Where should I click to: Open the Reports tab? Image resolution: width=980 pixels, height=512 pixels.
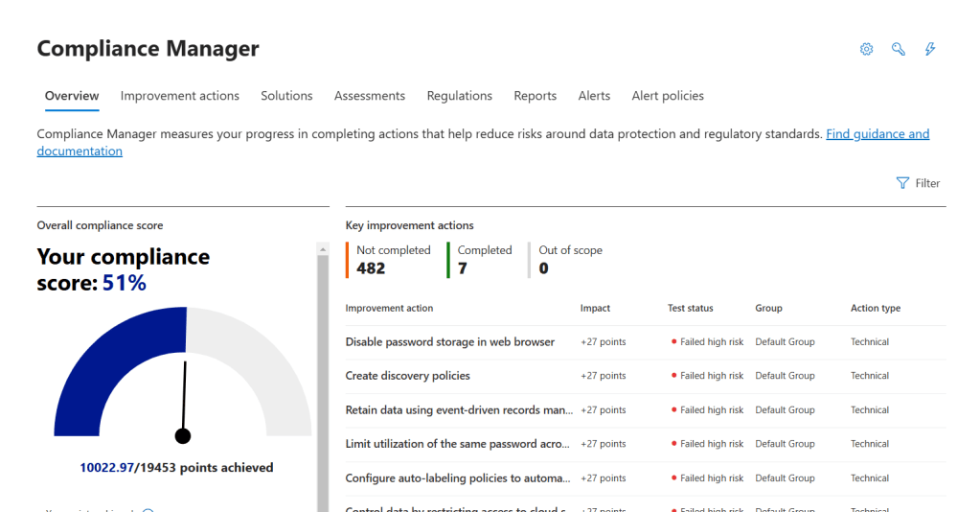(535, 96)
